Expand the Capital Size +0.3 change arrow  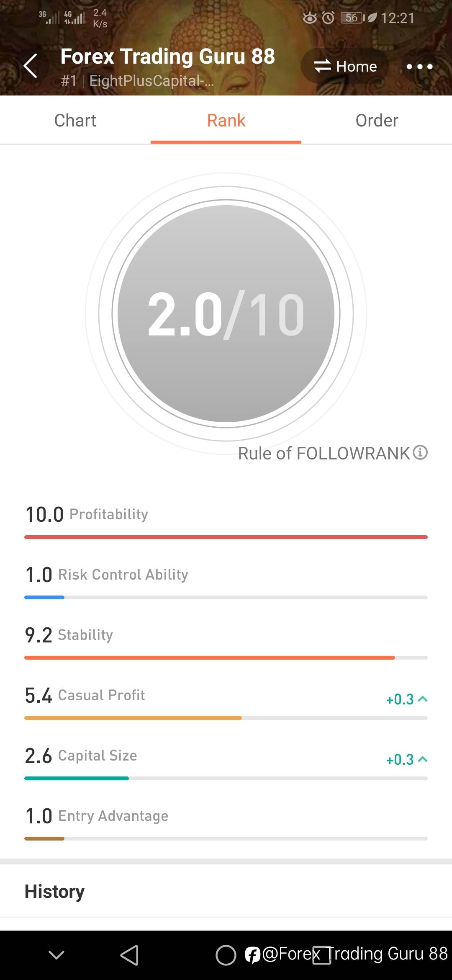423,759
